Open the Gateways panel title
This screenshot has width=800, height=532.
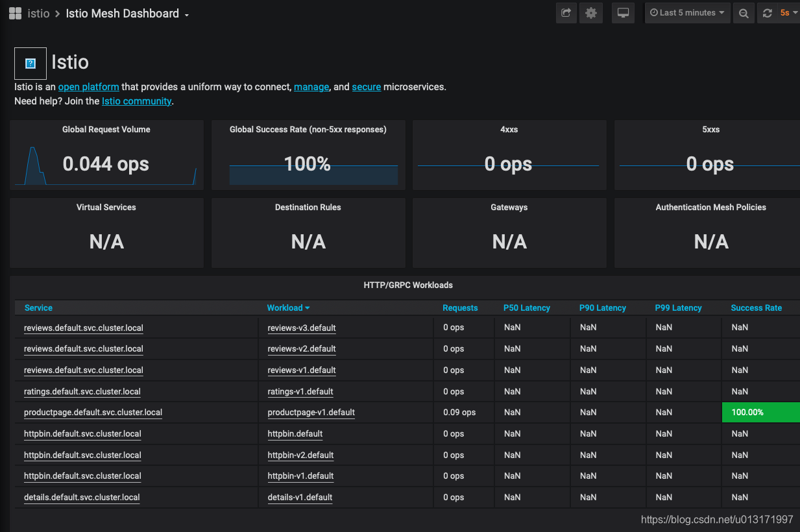pyautogui.click(x=509, y=208)
